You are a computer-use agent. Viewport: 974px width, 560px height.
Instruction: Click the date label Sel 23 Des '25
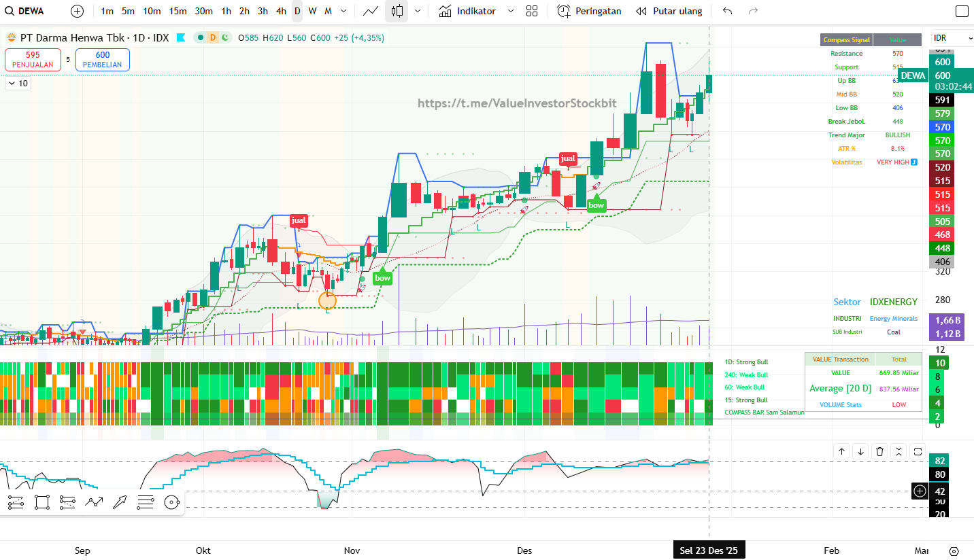coord(708,550)
